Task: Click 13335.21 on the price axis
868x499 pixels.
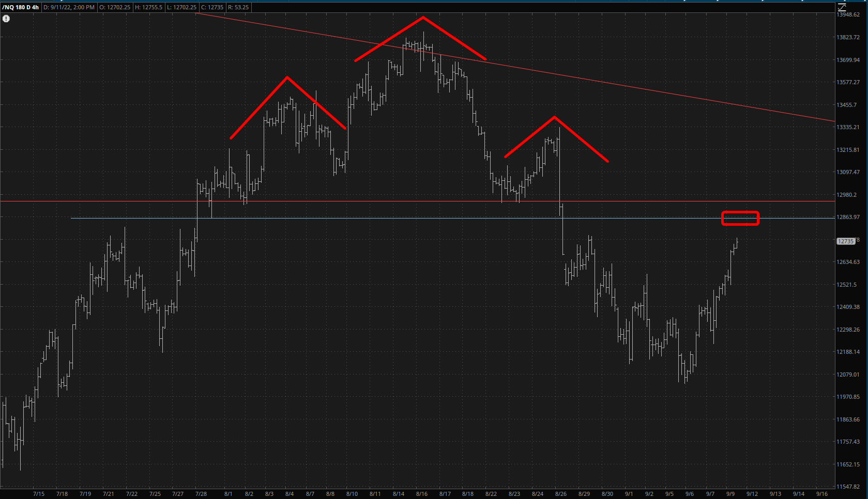Action: point(848,127)
